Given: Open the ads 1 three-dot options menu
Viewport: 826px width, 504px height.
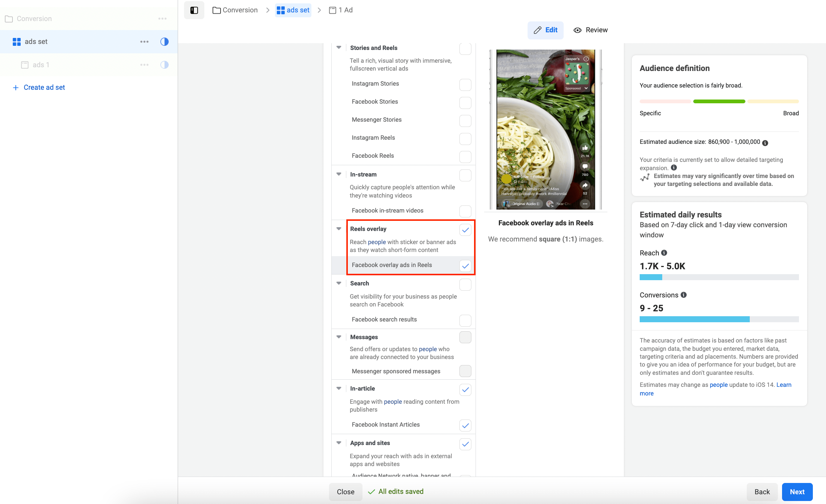Looking at the screenshot, I should [x=144, y=65].
